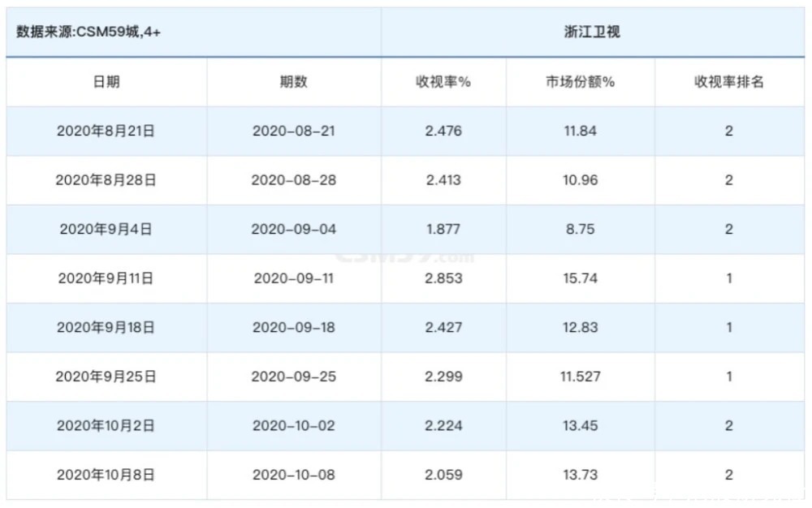Screen dimensions: 812x508
Task: Click the 2020-08-28 period cell
Action: [293, 180]
